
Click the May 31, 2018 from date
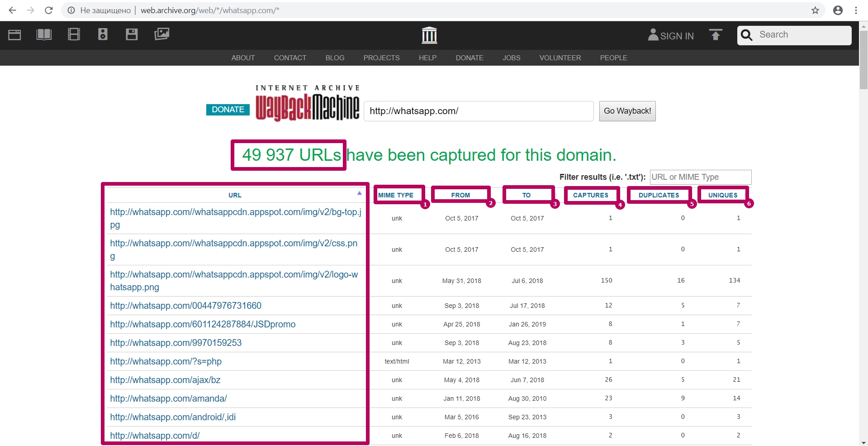[x=461, y=281]
